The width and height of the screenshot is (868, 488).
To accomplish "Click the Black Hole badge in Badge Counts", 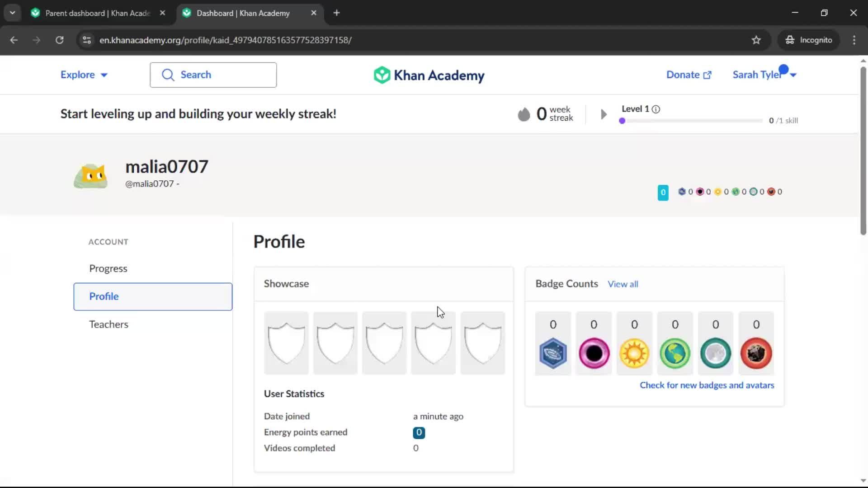I will pos(594,353).
